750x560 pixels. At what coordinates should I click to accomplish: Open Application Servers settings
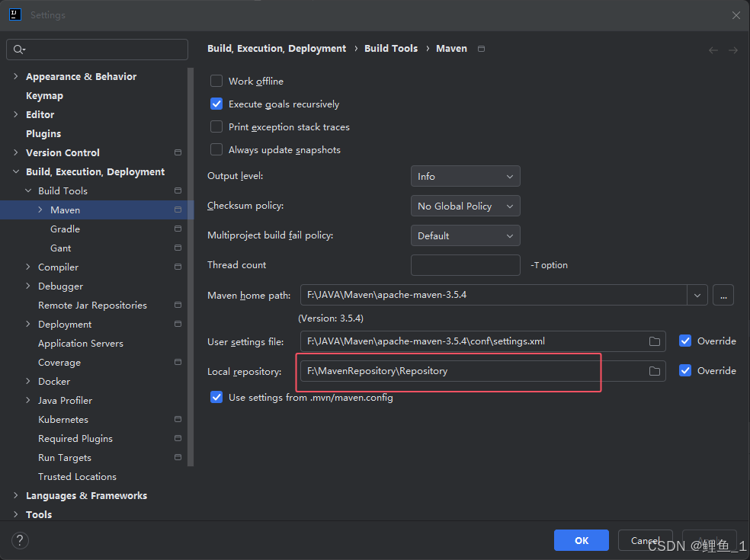[81, 344]
